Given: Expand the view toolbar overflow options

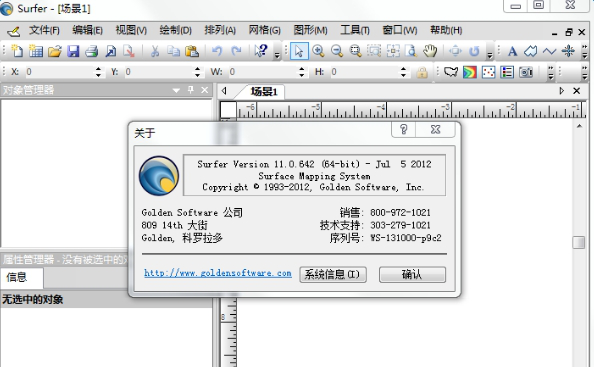Looking at the screenshot, I should click(x=489, y=55).
